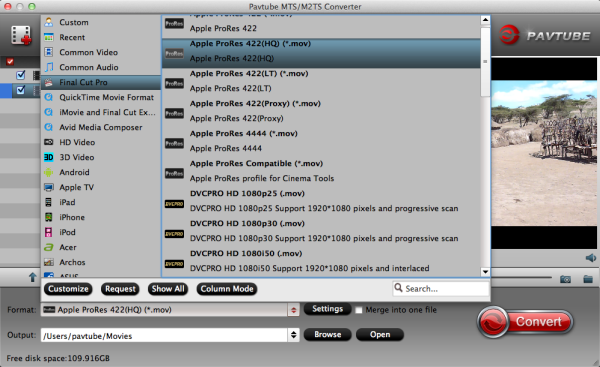Uncheck the second highlighted file checkbox
The width and height of the screenshot is (600, 367).
[21, 90]
